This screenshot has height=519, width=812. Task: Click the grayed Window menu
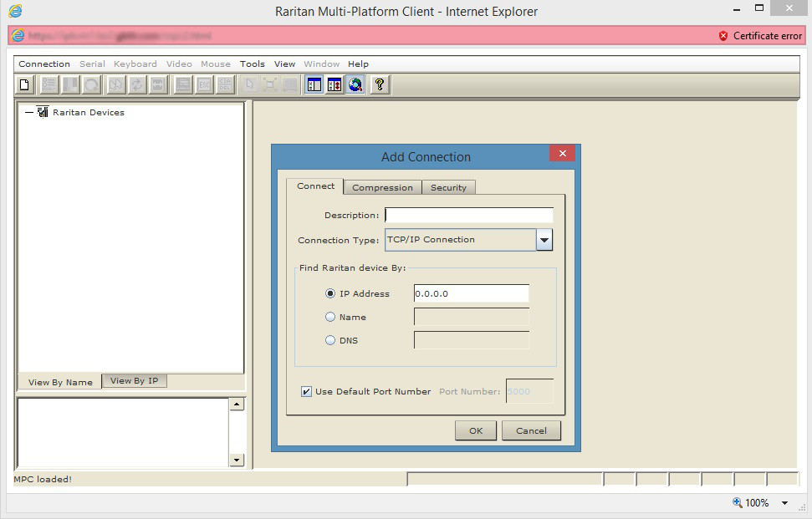[322, 64]
